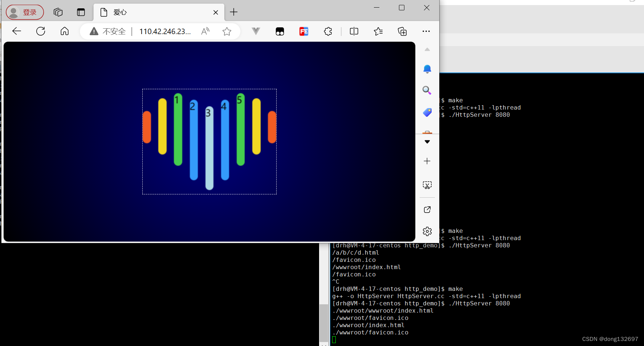Viewport: 644px width, 346px height.
Task: Click terminal line ./wwwroot/index.html
Action: click(368, 325)
